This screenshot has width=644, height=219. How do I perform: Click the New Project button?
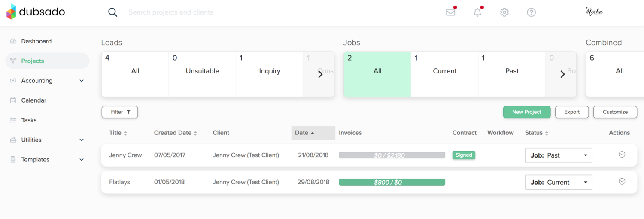tap(526, 112)
